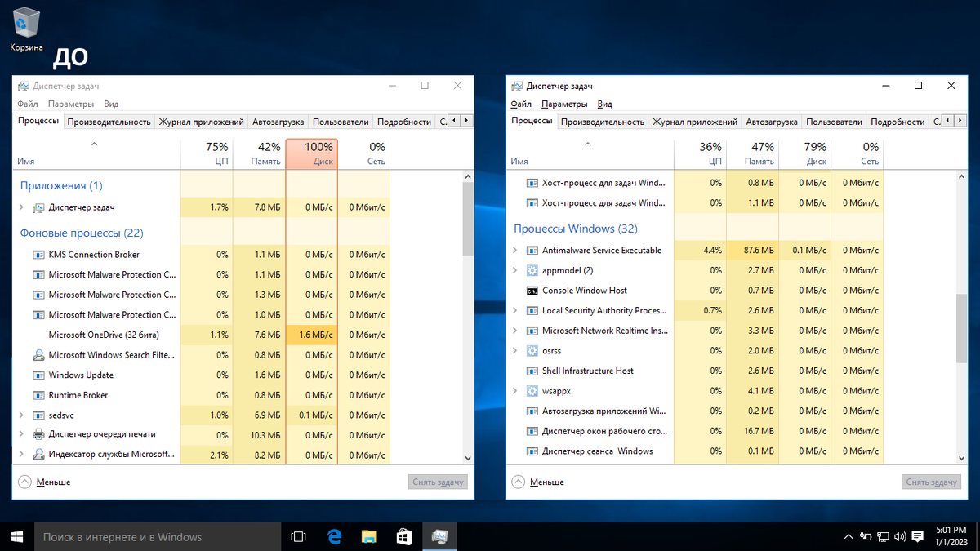Switch to Пользователи tab in left window

pyautogui.click(x=341, y=122)
